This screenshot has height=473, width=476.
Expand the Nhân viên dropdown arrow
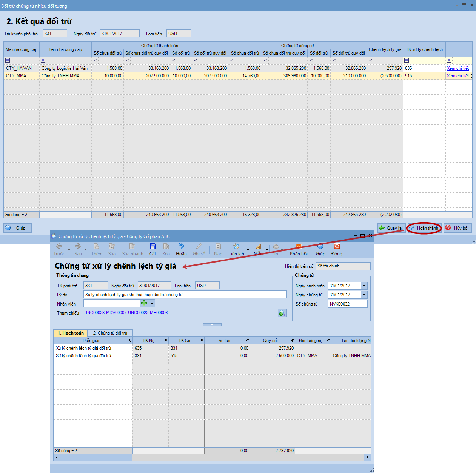click(x=152, y=304)
